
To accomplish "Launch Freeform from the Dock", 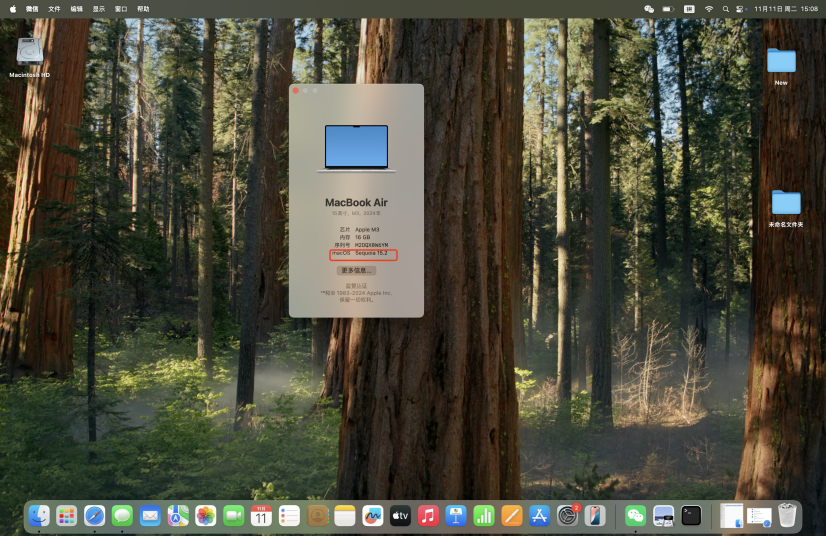I will tap(372, 515).
